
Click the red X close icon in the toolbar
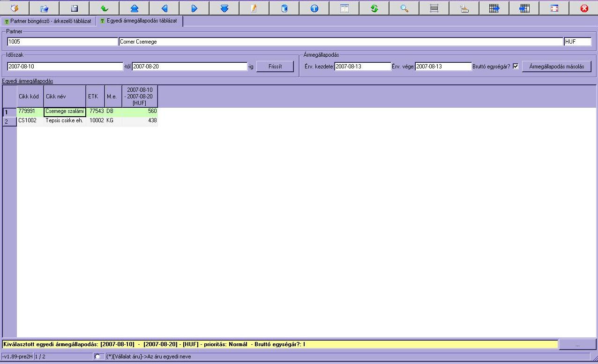point(584,8)
